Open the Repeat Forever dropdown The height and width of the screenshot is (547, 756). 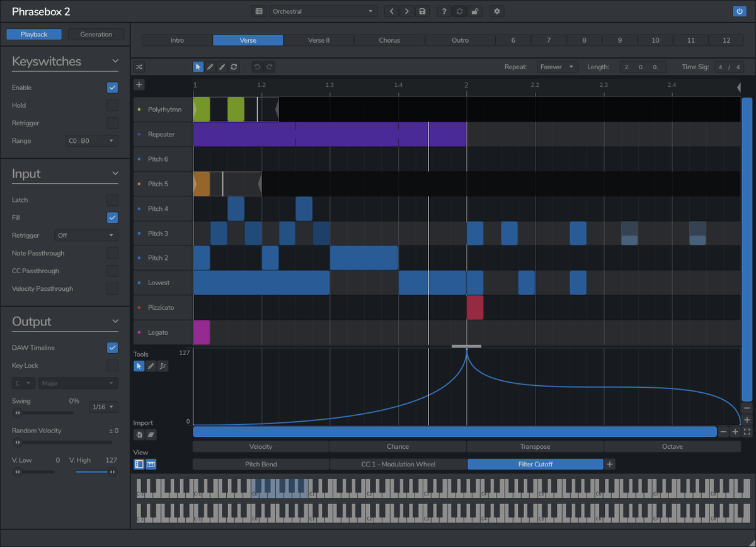tap(558, 67)
